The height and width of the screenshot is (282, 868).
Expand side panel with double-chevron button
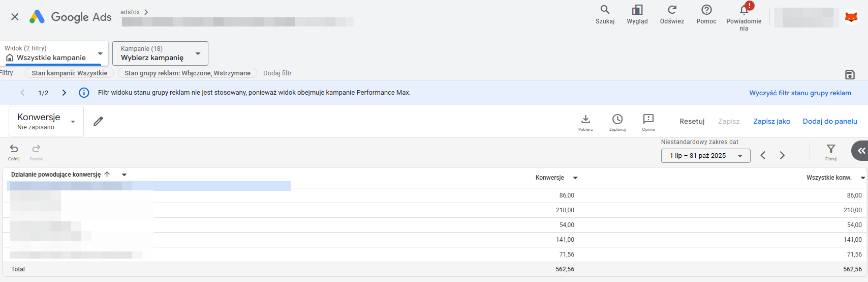860,151
